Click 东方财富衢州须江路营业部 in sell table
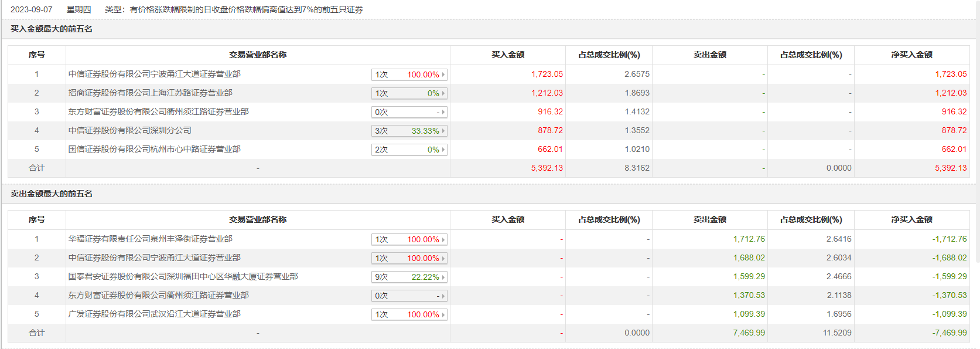Screen dimensions: 980x349 click(158, 295)
